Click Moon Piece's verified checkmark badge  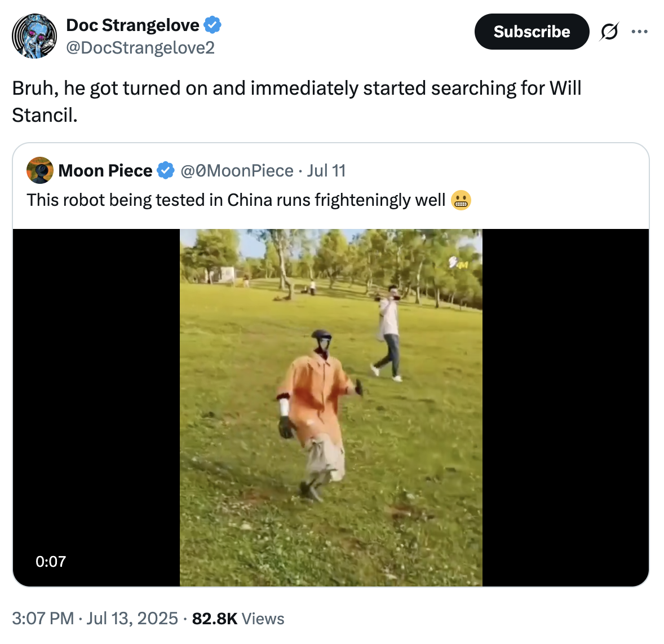tap(165, 170)
